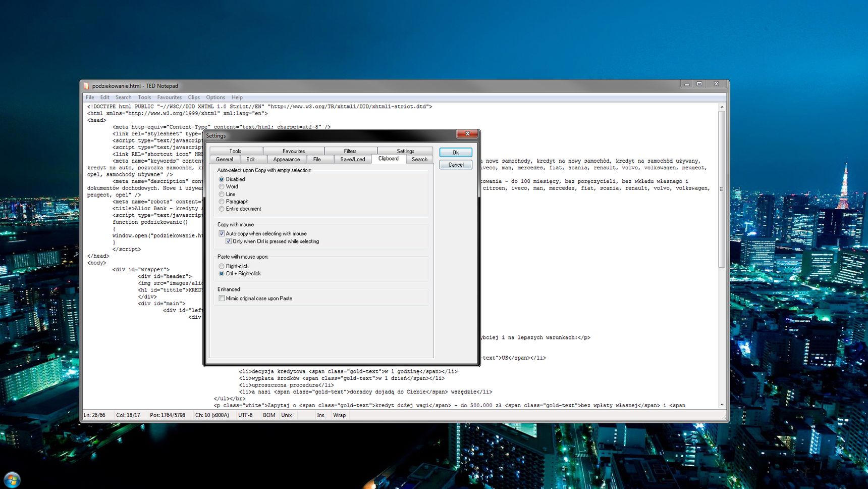Close the TED Notepad window
This screenshot has height=489, width=868.
pyautogui.click(x=716, y=84)
